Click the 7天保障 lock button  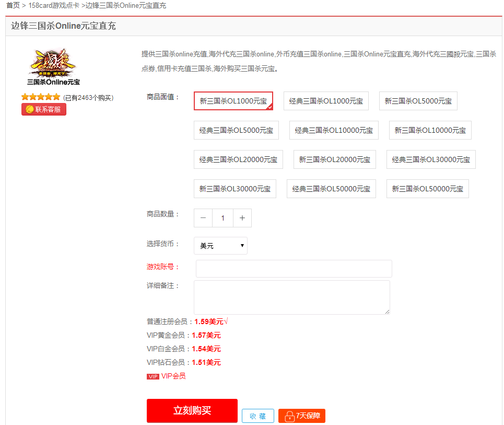point(302,416)
